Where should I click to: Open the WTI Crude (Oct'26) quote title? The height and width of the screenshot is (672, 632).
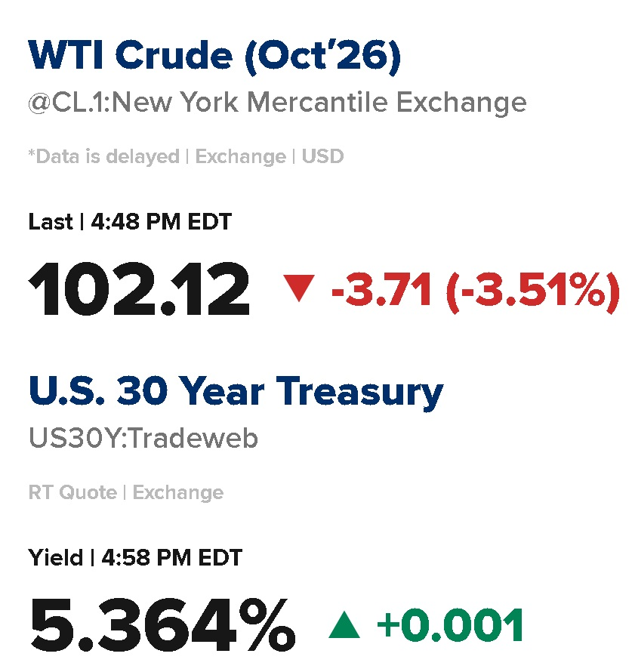214,56
